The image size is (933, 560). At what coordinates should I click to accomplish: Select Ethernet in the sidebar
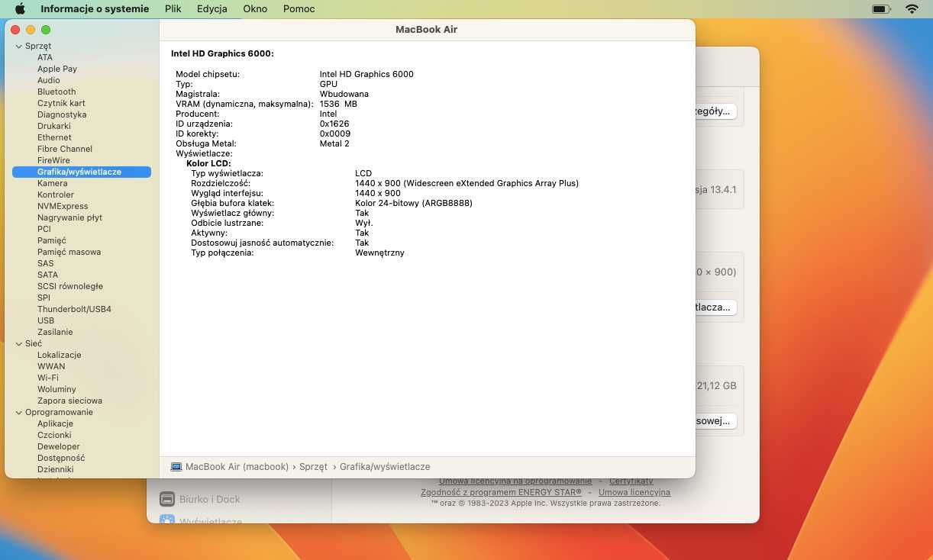[x=54, y=137]
